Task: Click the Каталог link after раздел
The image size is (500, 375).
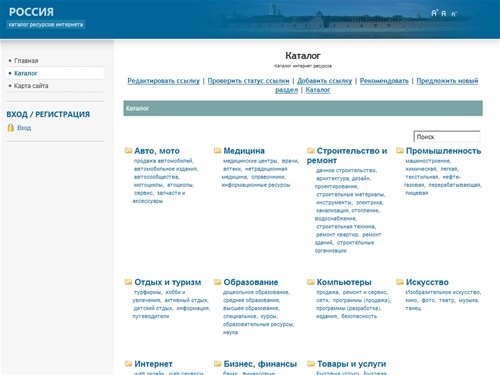Action: tap(318, 90)
